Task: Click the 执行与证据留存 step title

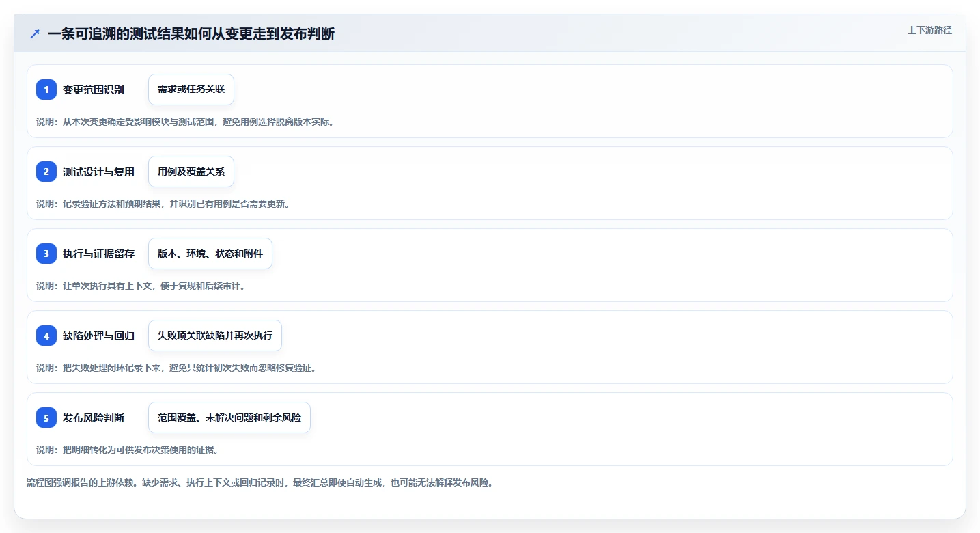Action: [98, 254]
